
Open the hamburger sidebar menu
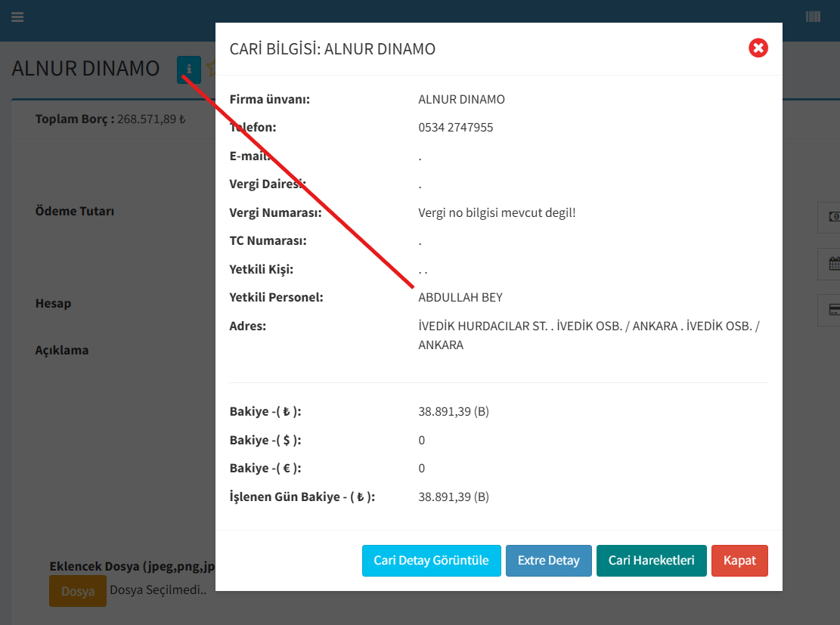click(x=17, y=17)
